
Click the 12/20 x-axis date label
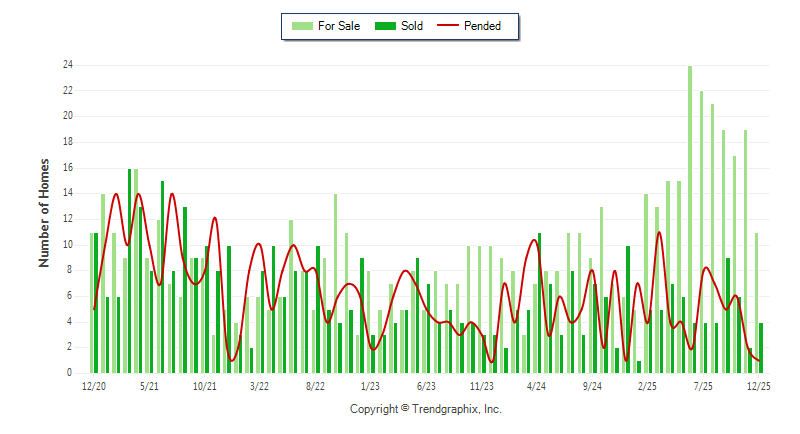[x=95, y=386]
